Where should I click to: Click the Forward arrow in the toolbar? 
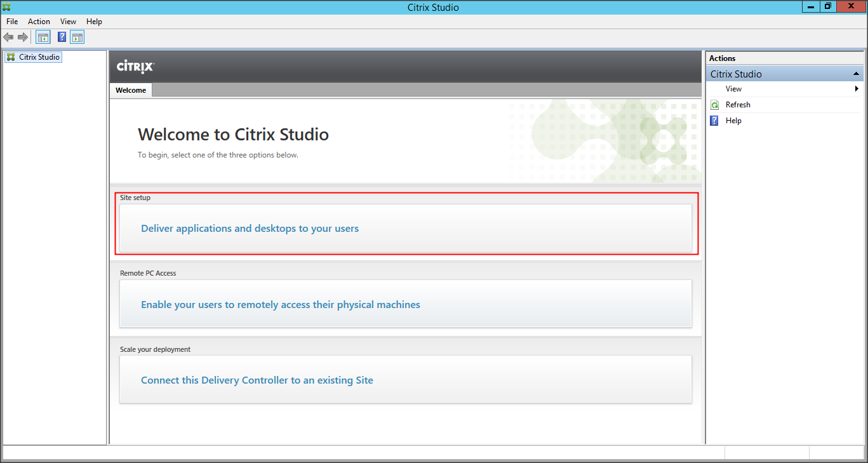(x=22, y=37)
